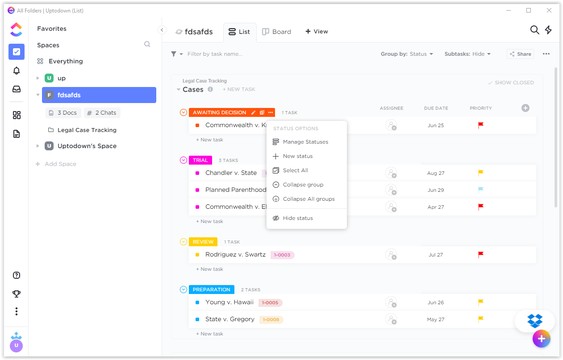
Task: Open the Group by Status dropdown
Action: point(407,54)
